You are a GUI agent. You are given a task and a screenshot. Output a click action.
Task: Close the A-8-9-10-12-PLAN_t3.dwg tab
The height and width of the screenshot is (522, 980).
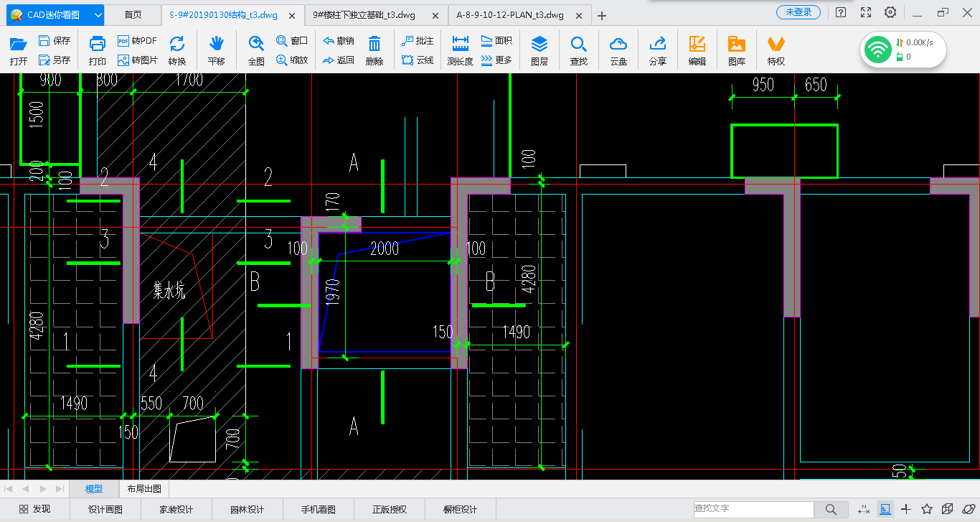pos(580,15)
